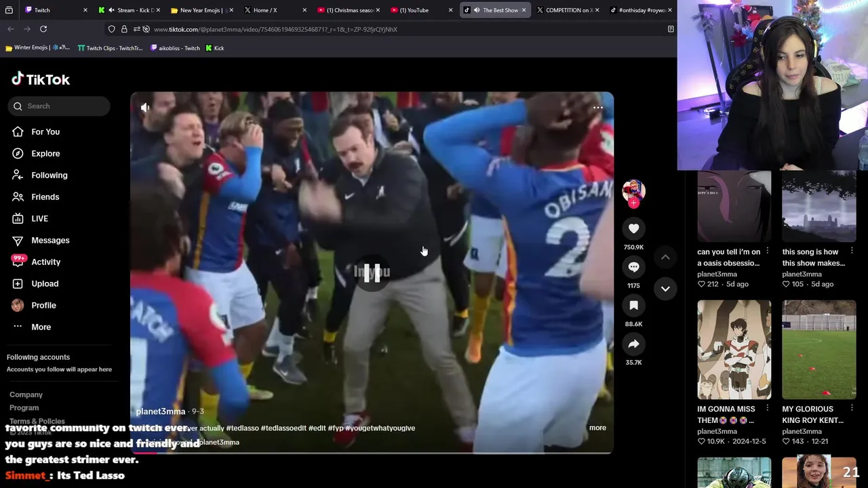Image resolution: width=868 pixels, height=488 pixels.
Task: Open the LIVE section
Action: 39,218
